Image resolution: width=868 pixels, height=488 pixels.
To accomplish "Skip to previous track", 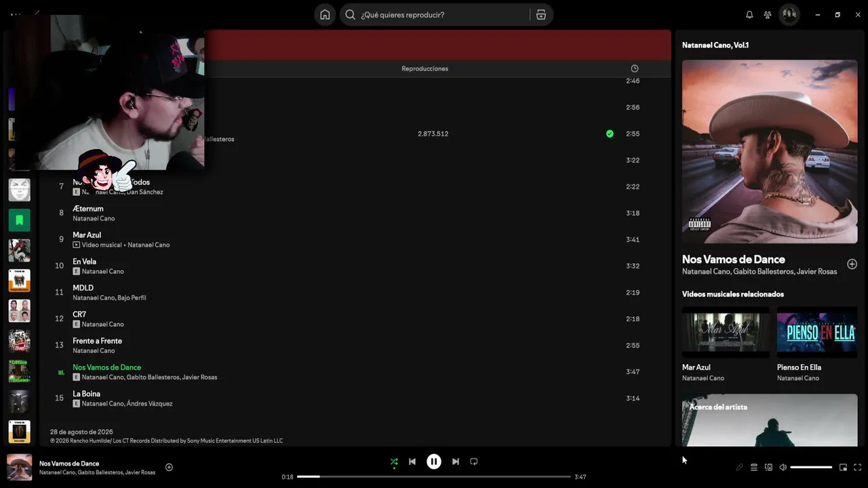I will [412, 462].
